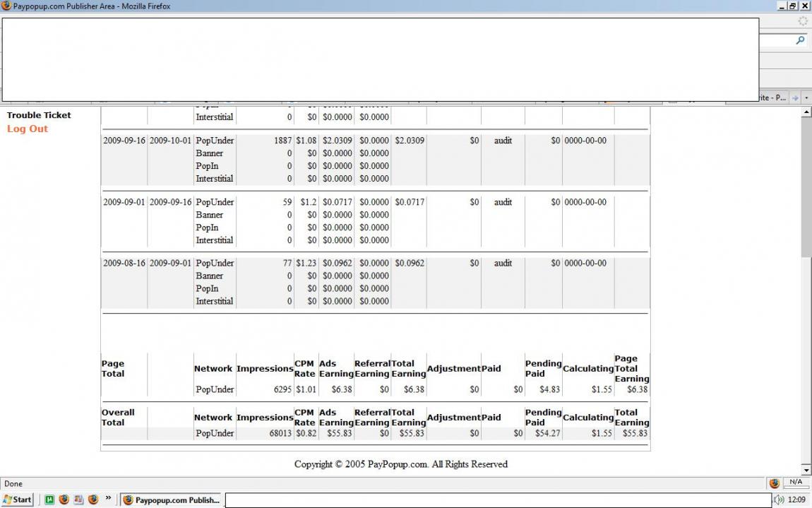The image size is (812, 508).
Task: Click the 12:09 system clock
Action: point(796,500)
